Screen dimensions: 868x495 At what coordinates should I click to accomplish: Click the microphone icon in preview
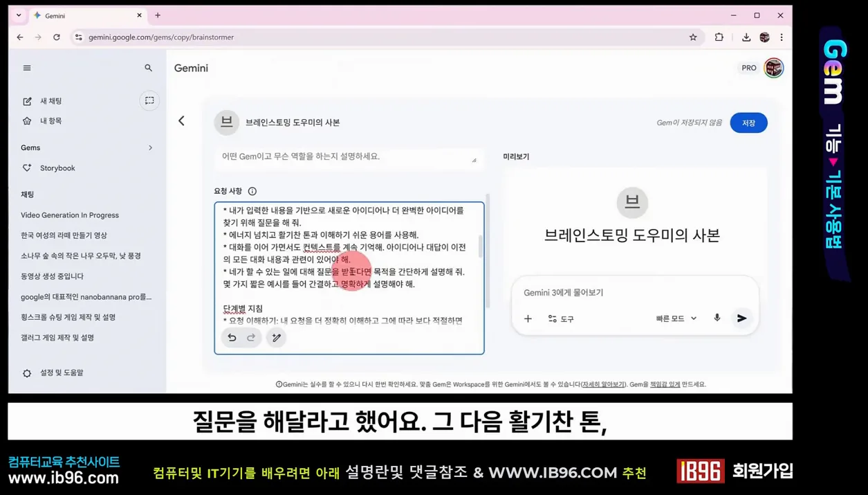pos(717,318)
